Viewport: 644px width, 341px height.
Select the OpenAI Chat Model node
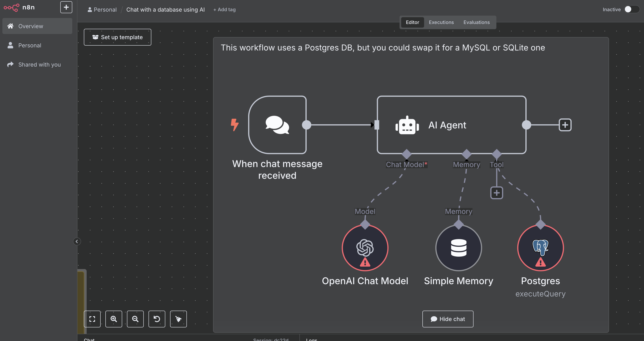(365, 248)
